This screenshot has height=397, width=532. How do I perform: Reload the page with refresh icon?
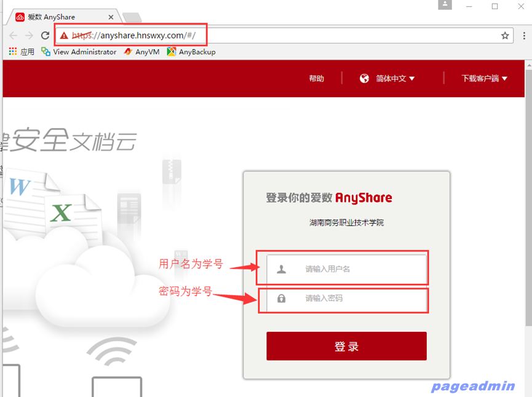(45, 36)
